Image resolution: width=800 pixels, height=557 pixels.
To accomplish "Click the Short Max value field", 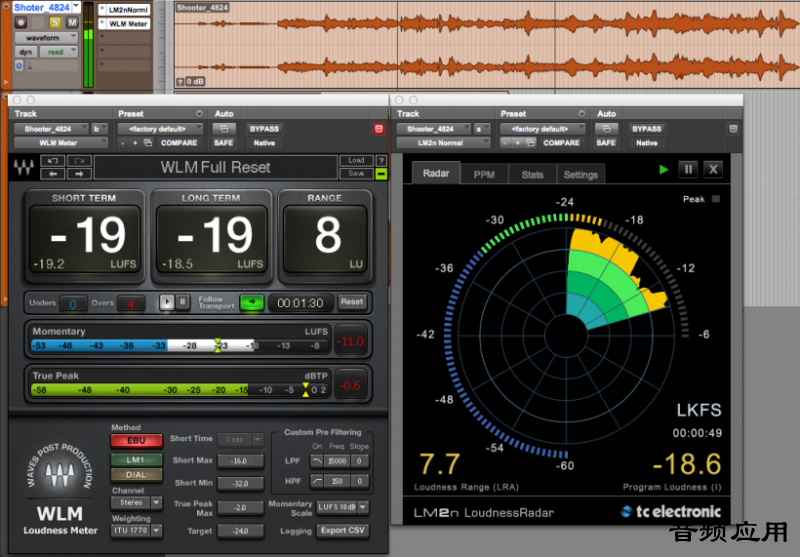I will pyautogui.click(x=240, y=461).
